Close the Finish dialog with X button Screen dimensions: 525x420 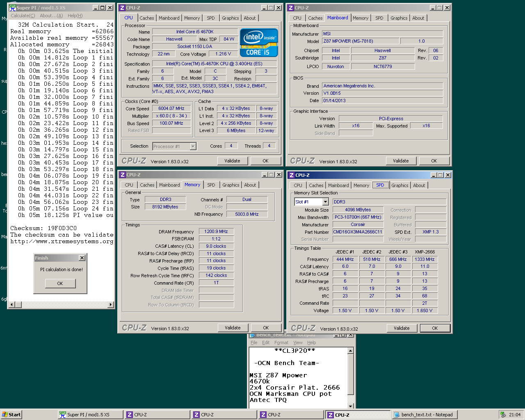click(x=82, y=258)
